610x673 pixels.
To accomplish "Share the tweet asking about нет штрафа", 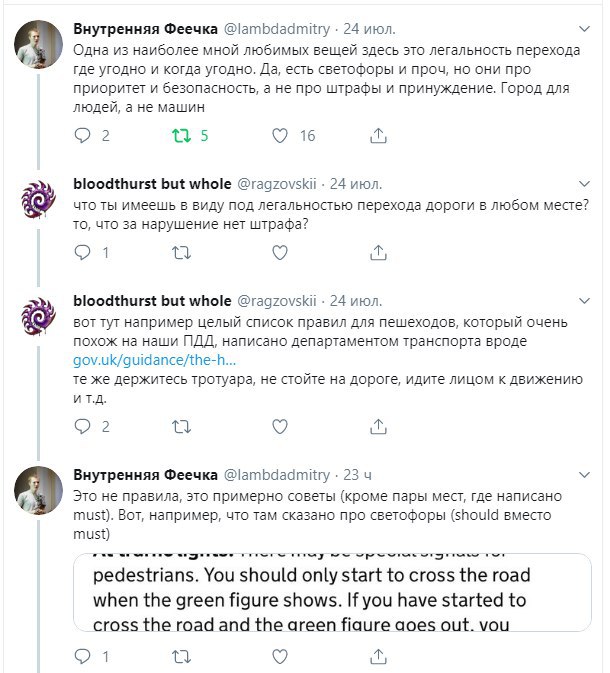I will [x=379, y=253].
